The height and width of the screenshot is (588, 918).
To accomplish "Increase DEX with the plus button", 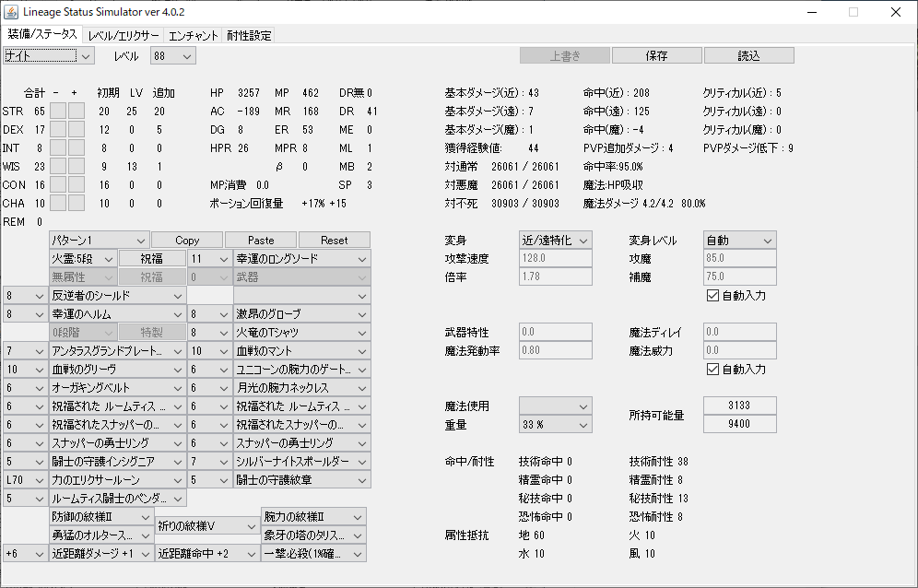I will [x=76, y=129].
